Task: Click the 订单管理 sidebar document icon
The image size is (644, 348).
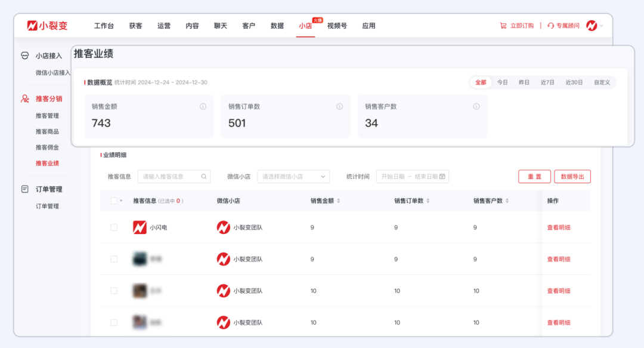Action: pos(24,189)
